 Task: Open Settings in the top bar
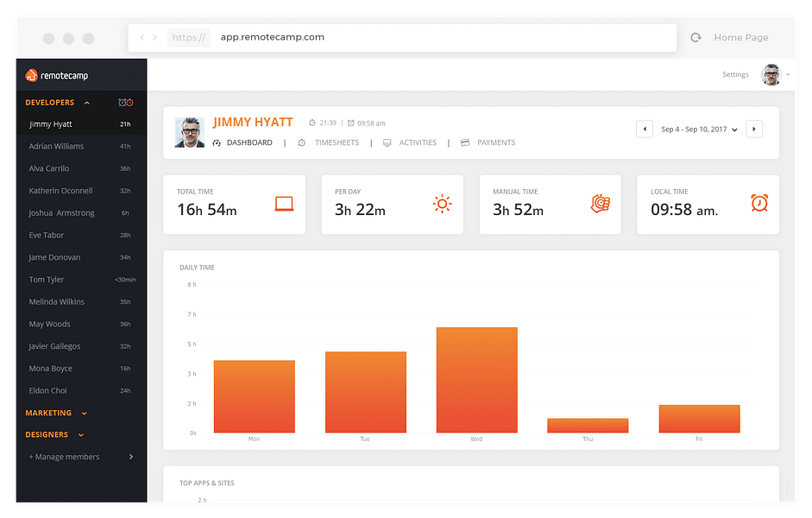tap(735, 74)
